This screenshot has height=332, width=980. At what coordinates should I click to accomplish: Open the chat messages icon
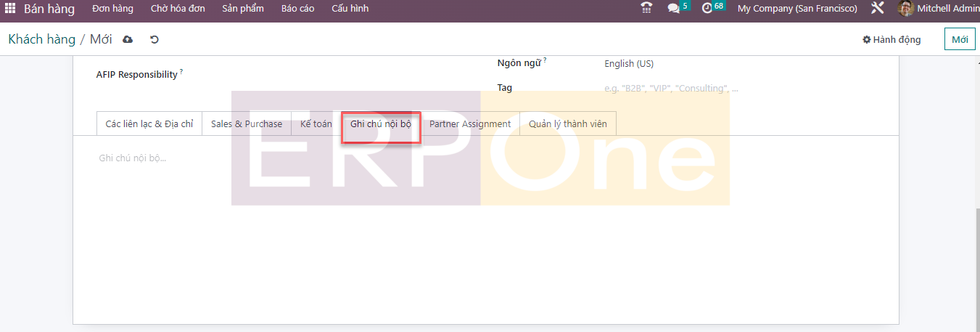[674, 9]
